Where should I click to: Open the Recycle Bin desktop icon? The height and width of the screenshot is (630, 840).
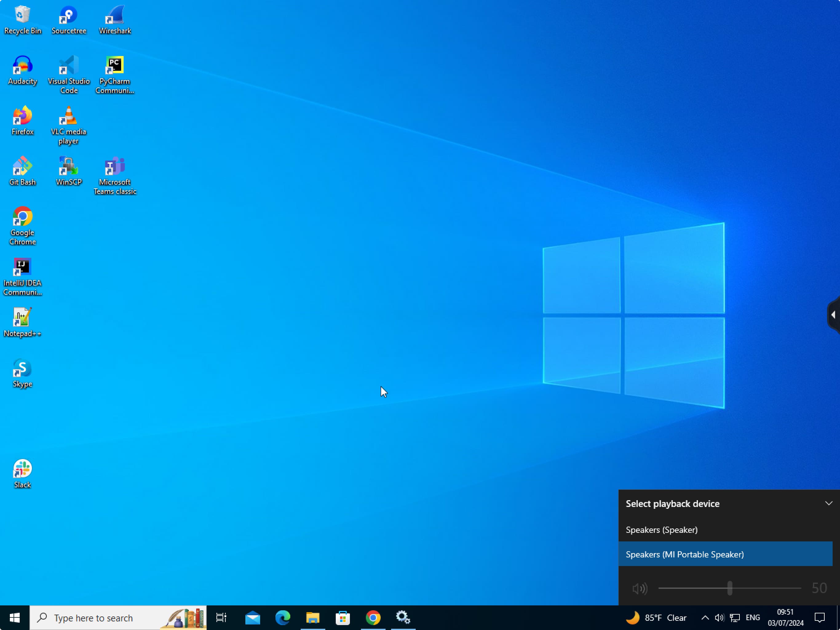[x=22, y=20]
